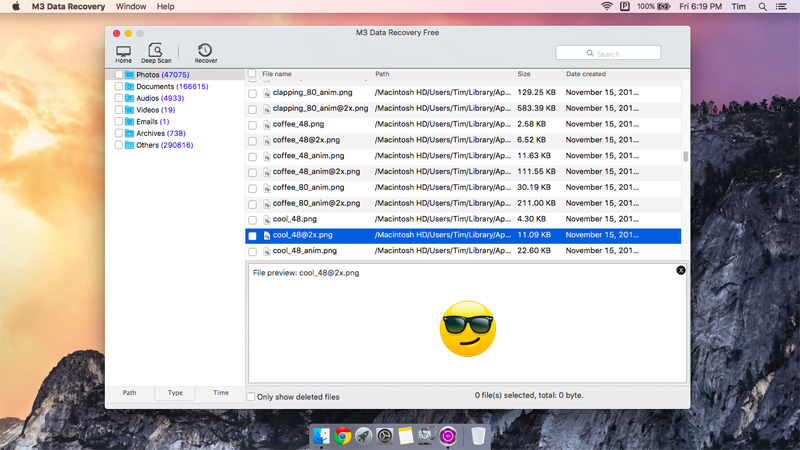
Task: Check the Others category checkbox
Action: click(119, 145)
